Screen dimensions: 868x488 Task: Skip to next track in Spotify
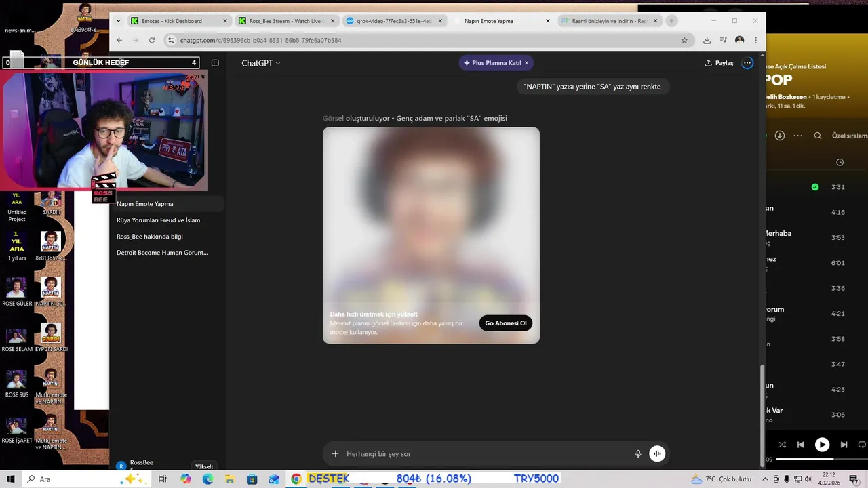[x=844, y=445]
